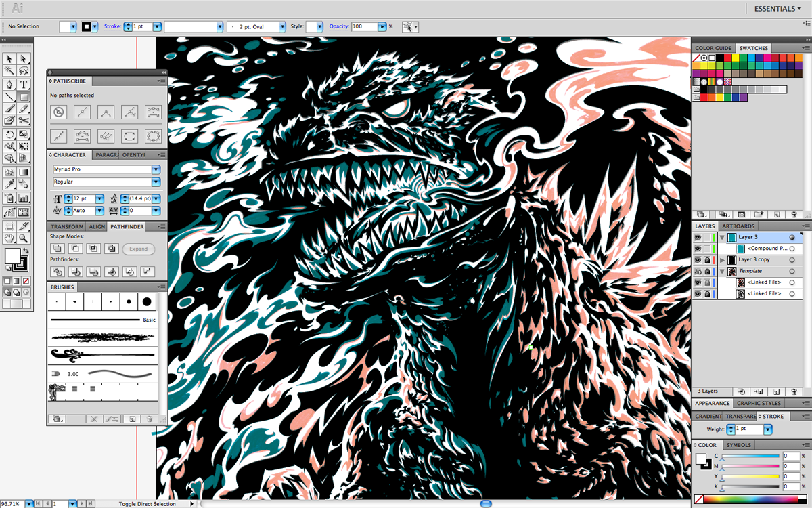Click the Stroke link in control bar
Screen dimensions: 812x508
tap(112, 26)
